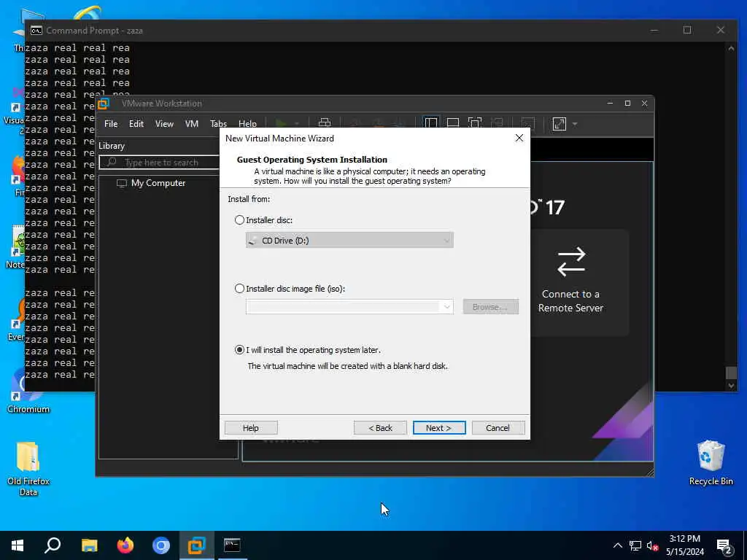Image resolution: width=747 pixels, height=560 pixels.
Task: Go back with the < Back button
Action: [380, 427]
